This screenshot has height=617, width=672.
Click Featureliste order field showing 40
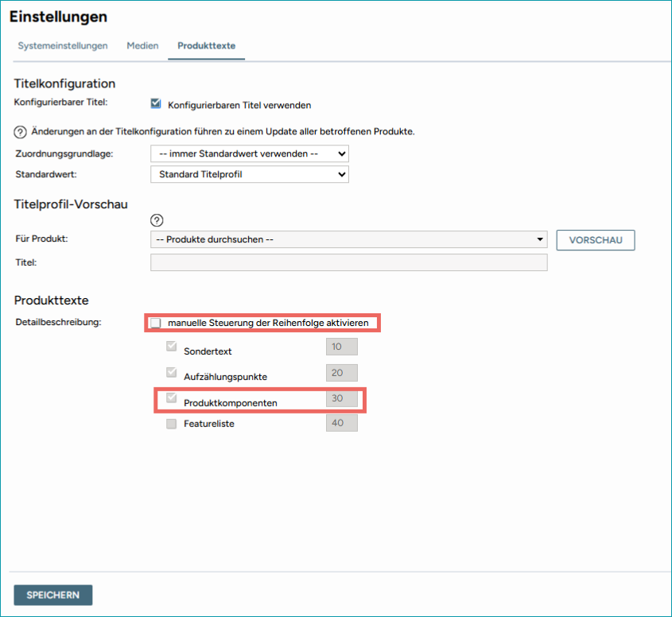click(342, 423)
